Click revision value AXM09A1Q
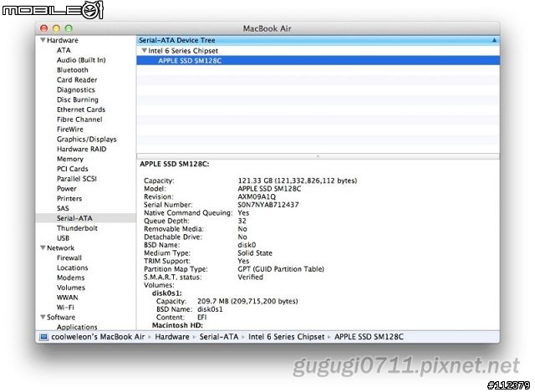The image size is (535, 392). click(257, 197)
